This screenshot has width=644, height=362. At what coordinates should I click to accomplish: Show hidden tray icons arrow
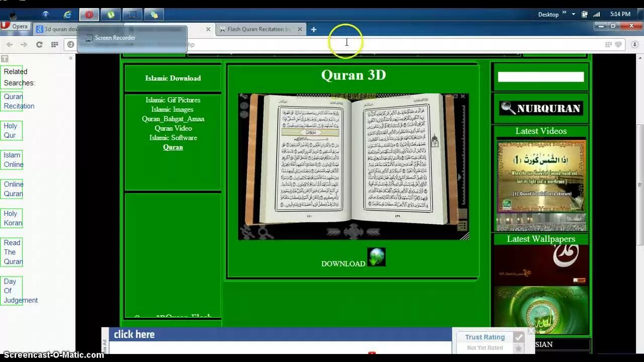click(574, 14)
